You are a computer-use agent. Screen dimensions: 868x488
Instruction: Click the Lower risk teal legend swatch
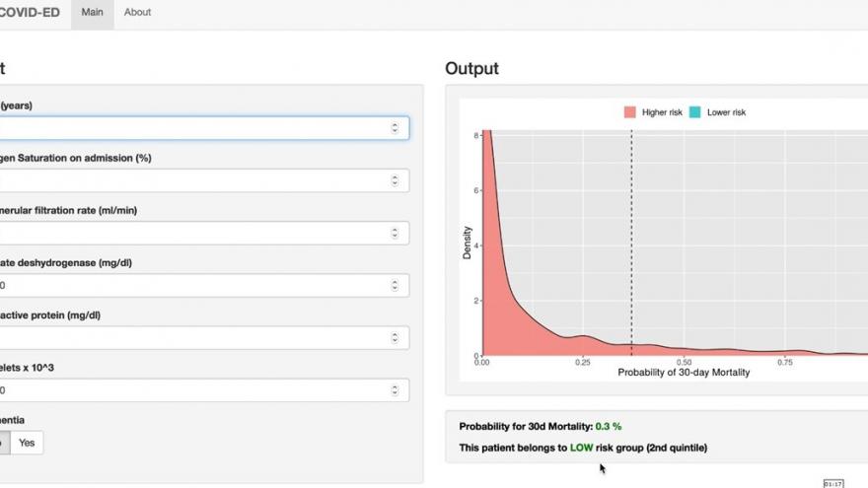pos(694,112)
